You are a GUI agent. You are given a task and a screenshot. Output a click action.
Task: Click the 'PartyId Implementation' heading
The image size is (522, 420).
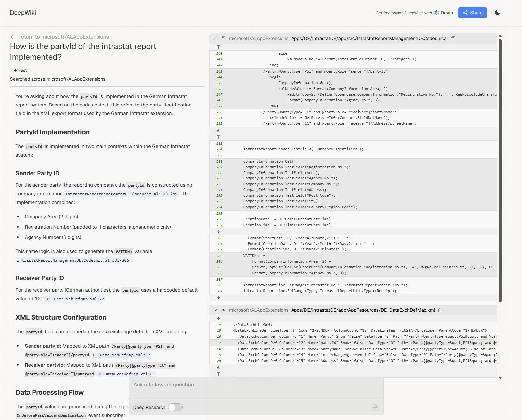click(52, 132)
